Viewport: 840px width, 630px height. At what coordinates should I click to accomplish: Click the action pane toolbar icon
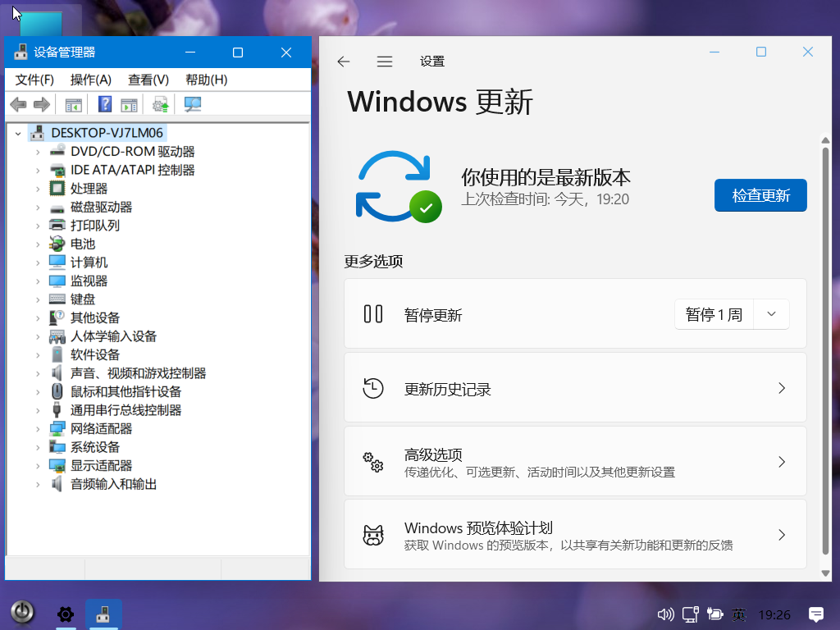(x=129, y=104)
